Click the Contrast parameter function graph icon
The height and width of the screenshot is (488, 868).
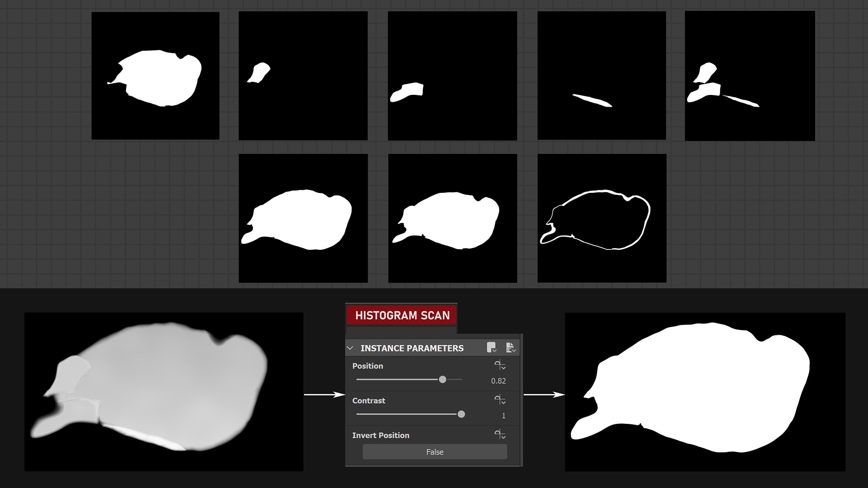500,400
